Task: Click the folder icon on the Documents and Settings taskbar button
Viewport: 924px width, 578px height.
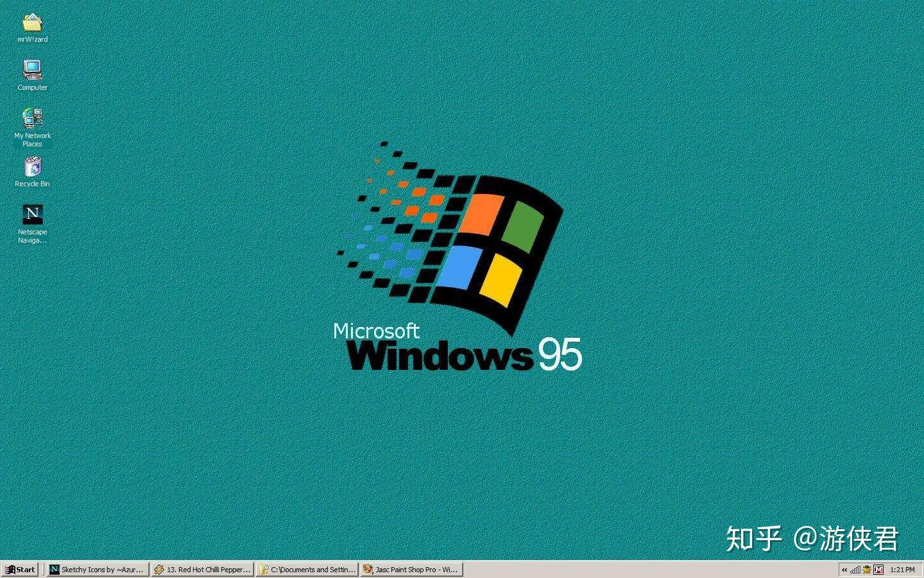Action: click(264, 569)
